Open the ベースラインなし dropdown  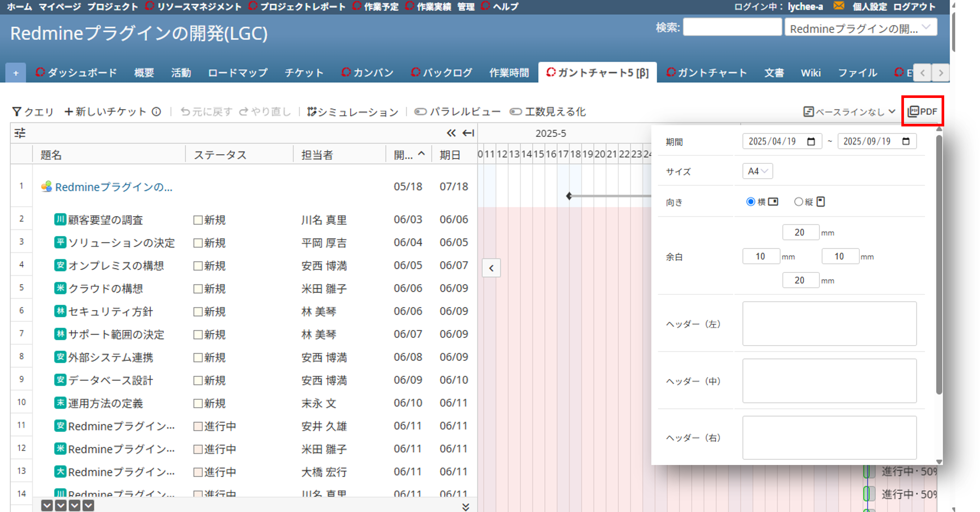[x=850, y=112]
